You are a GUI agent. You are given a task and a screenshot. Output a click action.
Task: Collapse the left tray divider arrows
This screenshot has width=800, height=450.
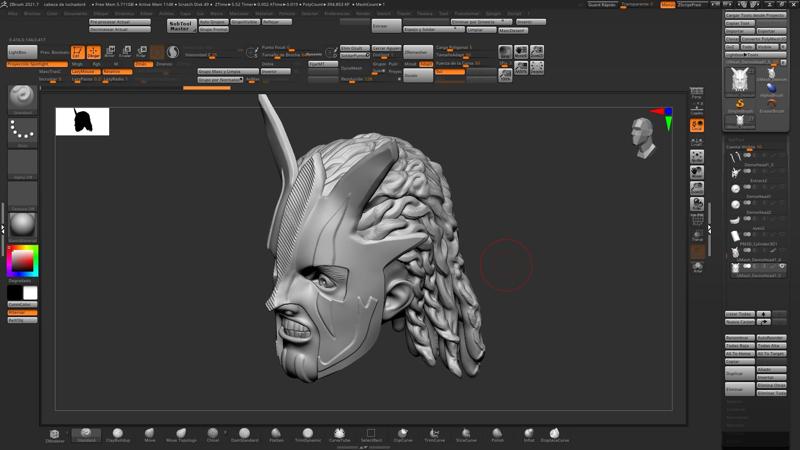(3, 230)
